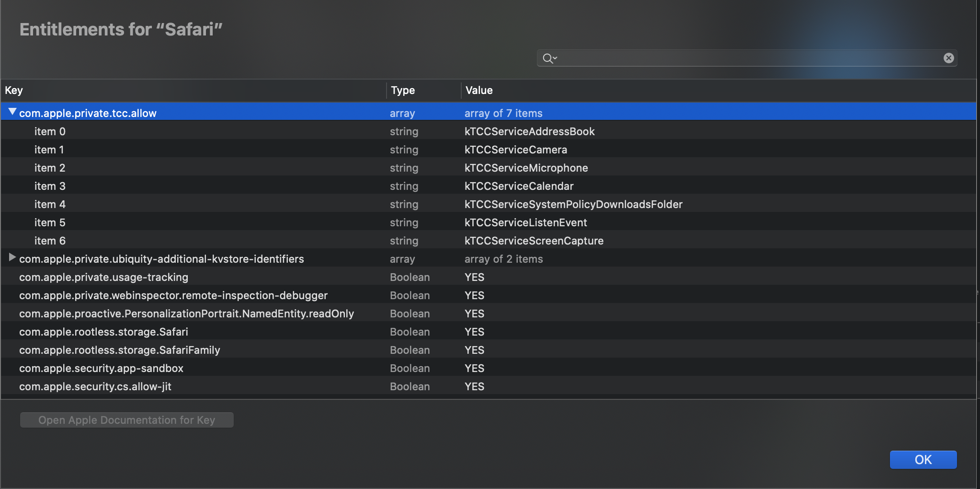Click the YES value for app-sandbox
Screen dimensions: 980x489
[474, 368]
